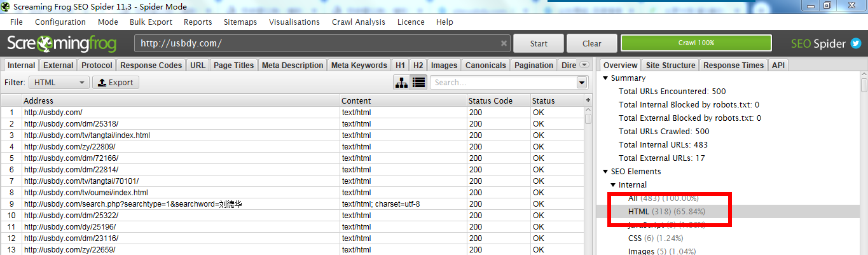The image size is (868, 255).
Task: Switch to the API tab
Action: click(x=777, y=65)
